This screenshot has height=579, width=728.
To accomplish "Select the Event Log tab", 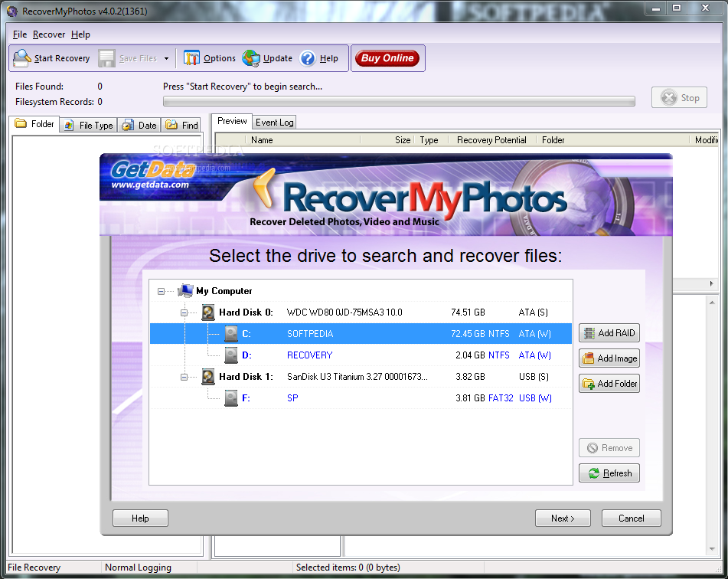I will tap(274, 123).
